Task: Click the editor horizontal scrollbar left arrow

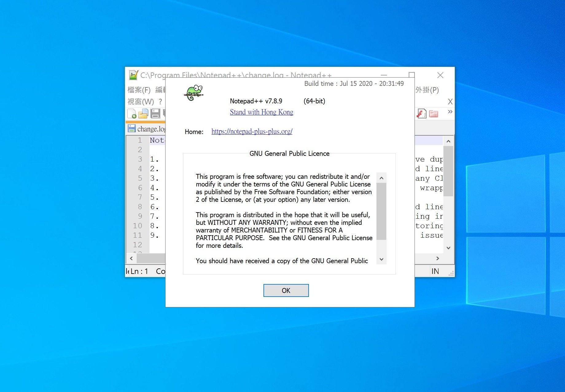Action: click(131, 258)
